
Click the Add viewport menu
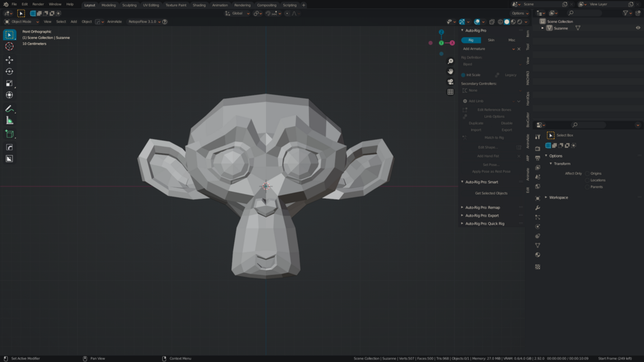pos(74,22)
